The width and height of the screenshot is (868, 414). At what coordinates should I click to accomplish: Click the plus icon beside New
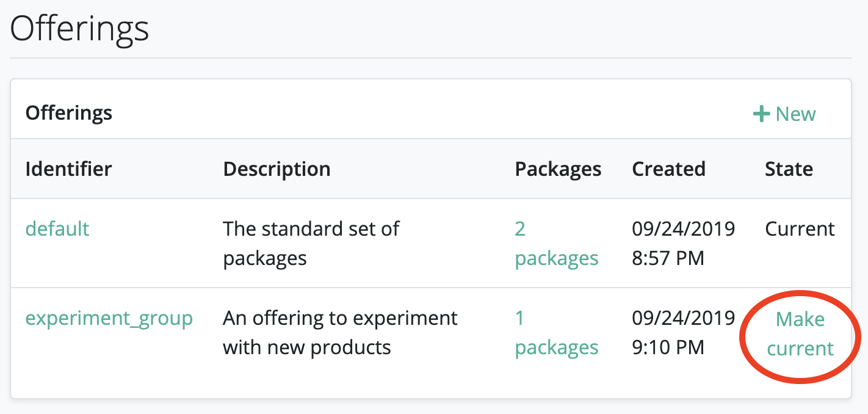761,114
